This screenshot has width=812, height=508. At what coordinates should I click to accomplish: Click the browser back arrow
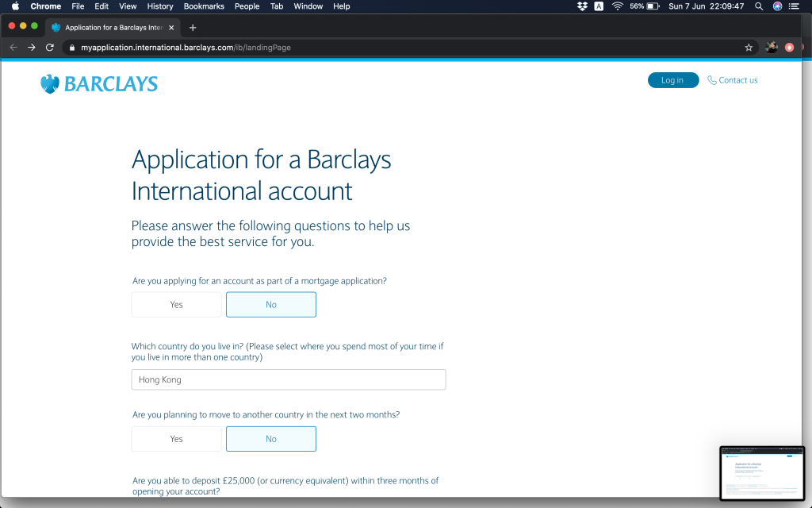point(13,48)
